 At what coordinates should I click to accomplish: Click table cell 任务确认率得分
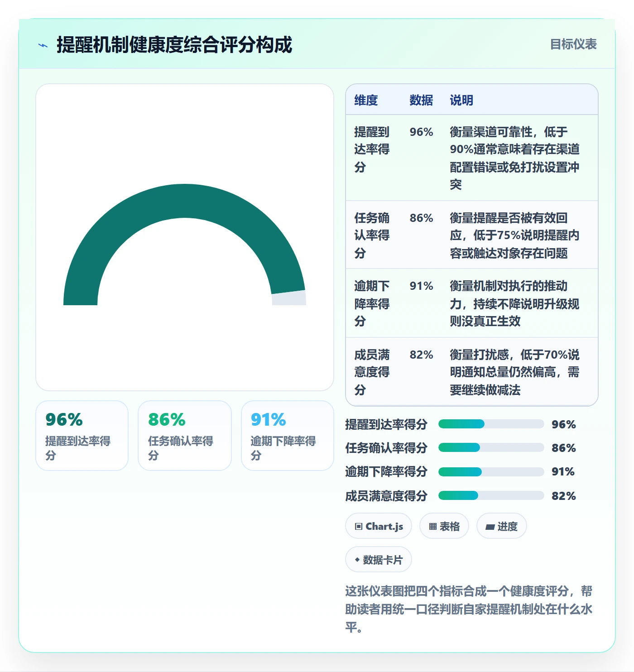(x=372, y=235)
